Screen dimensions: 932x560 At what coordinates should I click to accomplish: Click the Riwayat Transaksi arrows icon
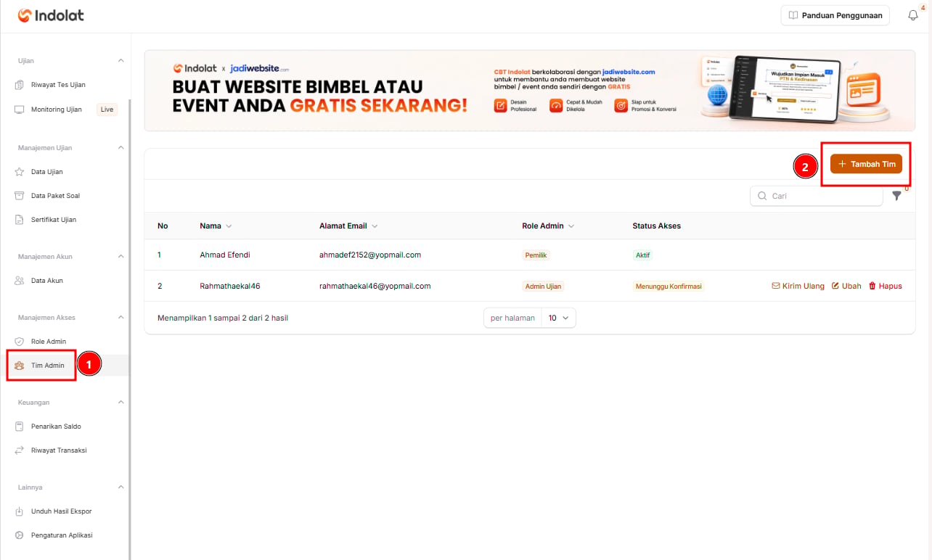click(x=20, y=450)
